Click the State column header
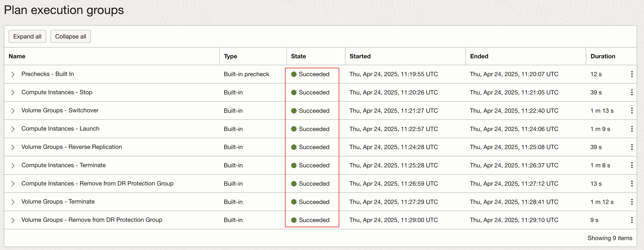 pos(298,56)
